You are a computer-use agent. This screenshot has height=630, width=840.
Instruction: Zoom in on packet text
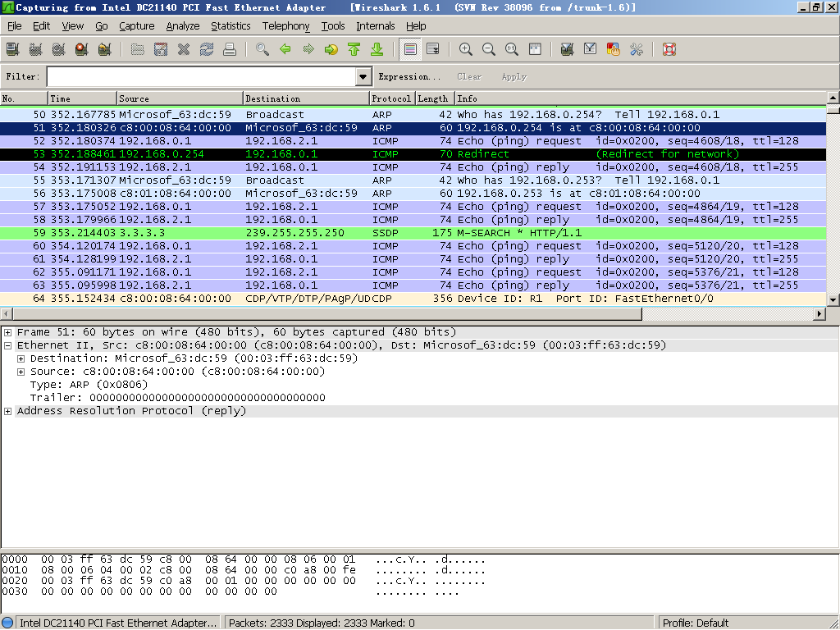pos(466,49)
